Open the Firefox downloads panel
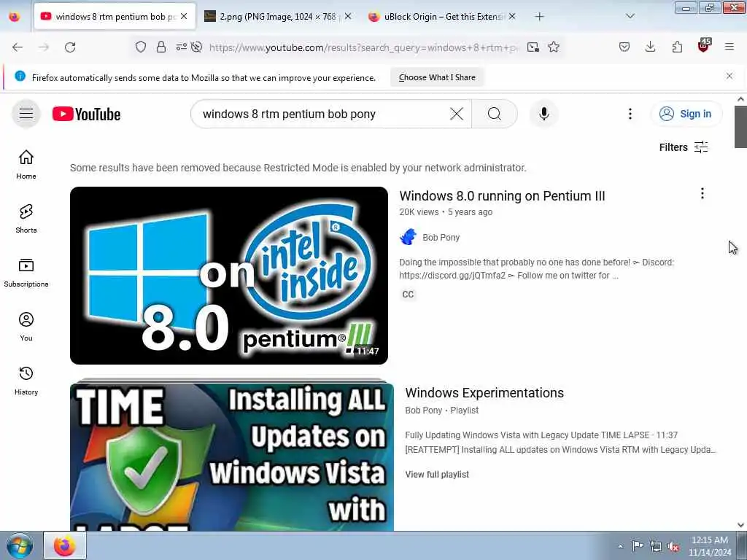This screenshot has width=747, height=560. coord(650,47)
